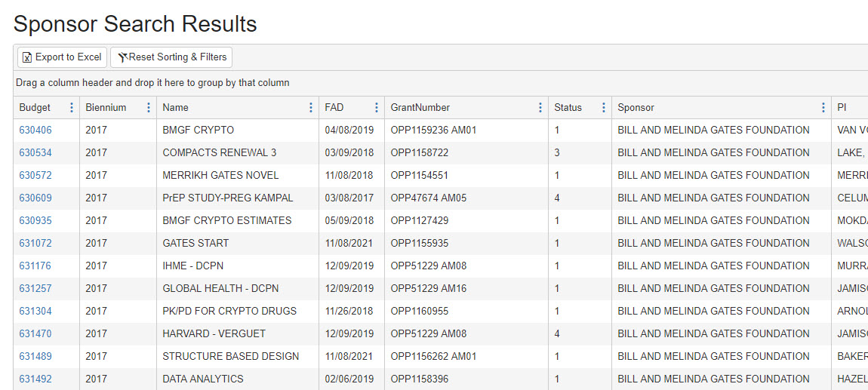Select the 'HARVARD - VERGUET' name cell
The image size is (868, 390).
[x=238, y=334]
